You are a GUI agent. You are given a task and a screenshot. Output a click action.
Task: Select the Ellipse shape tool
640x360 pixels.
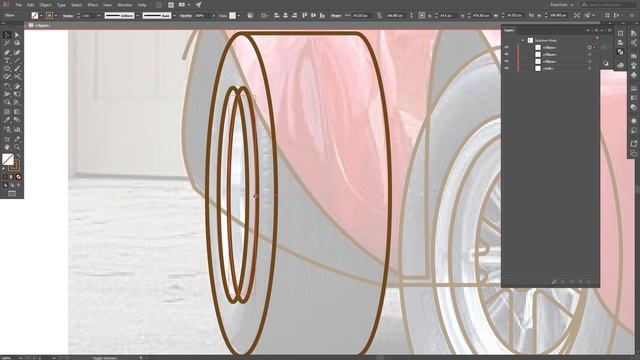click(7, 69)
